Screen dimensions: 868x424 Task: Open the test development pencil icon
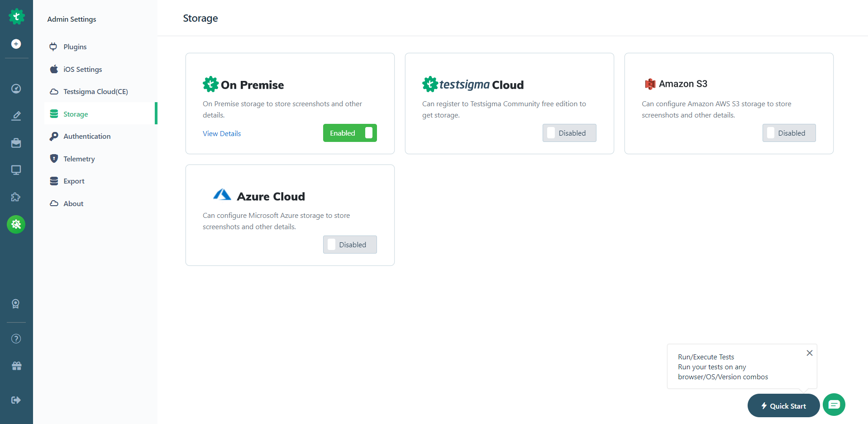[x=16, y=116]
